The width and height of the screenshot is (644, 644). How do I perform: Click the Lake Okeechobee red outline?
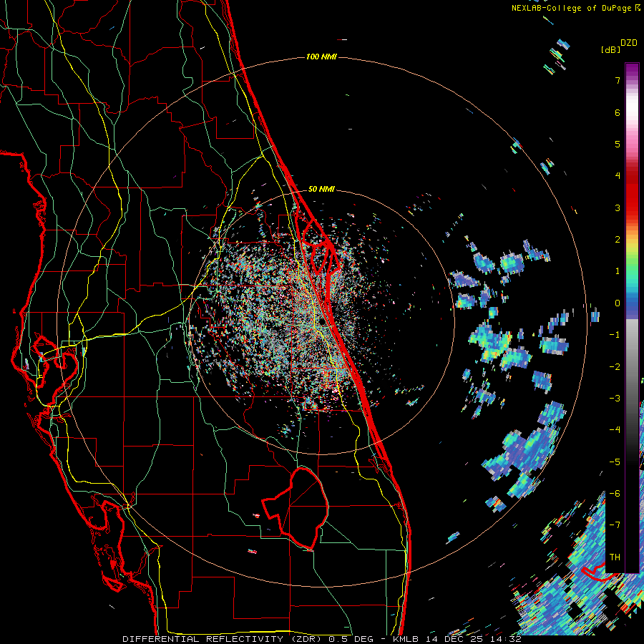click(x=296, y=507)
